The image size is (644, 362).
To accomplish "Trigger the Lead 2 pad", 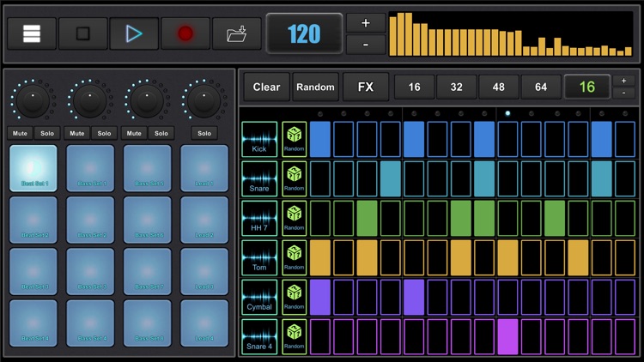I will coord(204,220).
